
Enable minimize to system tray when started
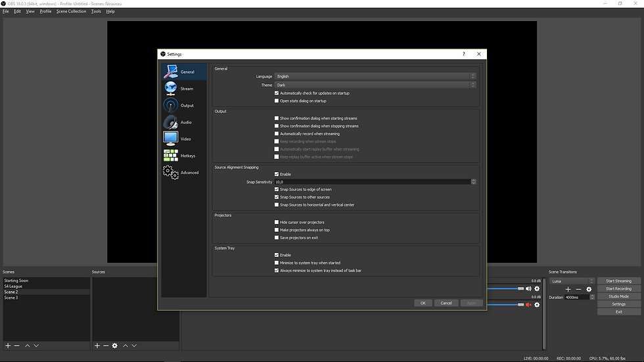[x=277, y=263]
